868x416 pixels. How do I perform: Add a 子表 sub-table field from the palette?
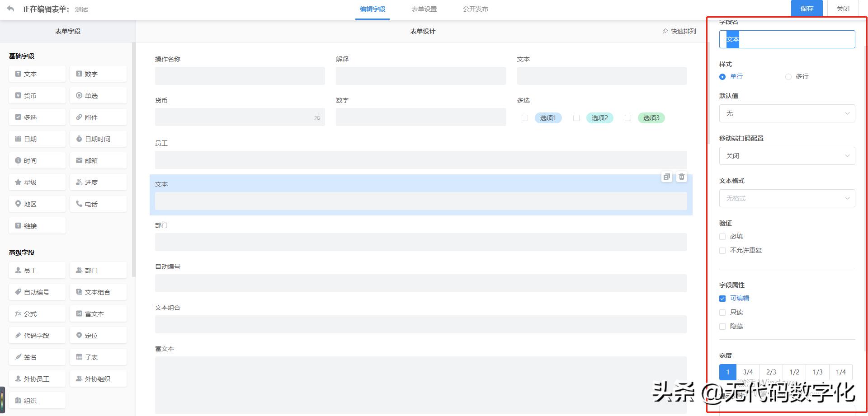pos(98,357)
